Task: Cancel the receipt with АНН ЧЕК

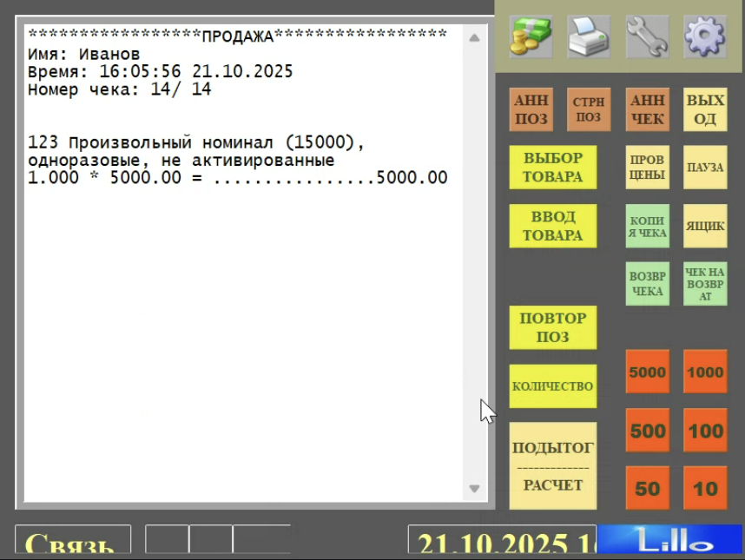Action: pyautogui.click(x=647, y=109)
